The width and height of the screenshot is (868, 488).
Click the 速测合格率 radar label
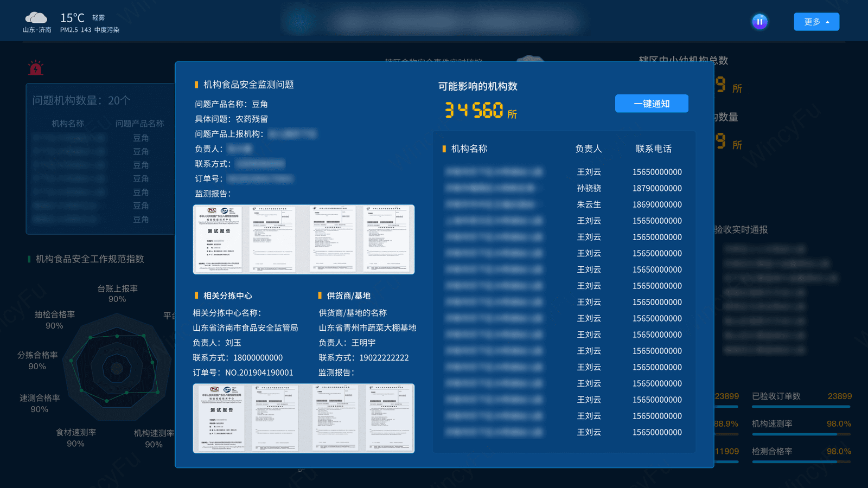click(x=40, y=398)
